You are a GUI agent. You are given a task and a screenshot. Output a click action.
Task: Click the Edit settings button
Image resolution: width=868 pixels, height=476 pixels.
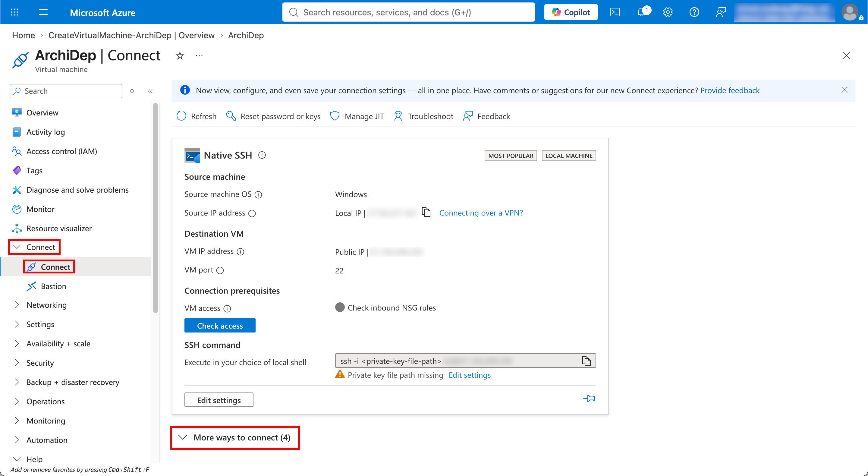(219, 400)
